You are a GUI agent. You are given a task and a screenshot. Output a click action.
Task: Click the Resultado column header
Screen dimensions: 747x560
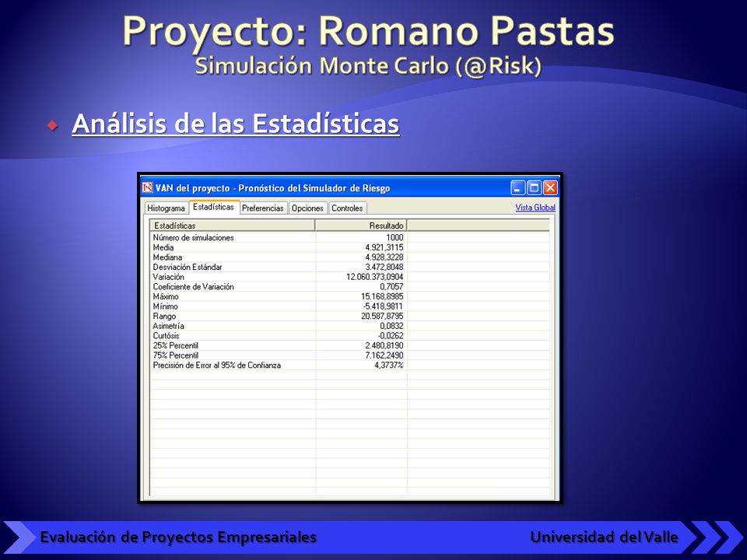pyautogui.click(x=360, y=226)
